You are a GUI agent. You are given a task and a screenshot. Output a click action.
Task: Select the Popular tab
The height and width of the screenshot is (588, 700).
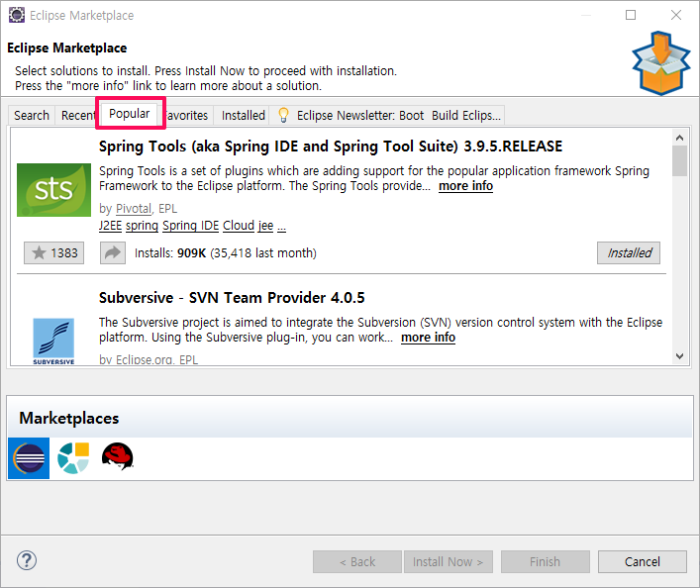[x=130, y=114]
